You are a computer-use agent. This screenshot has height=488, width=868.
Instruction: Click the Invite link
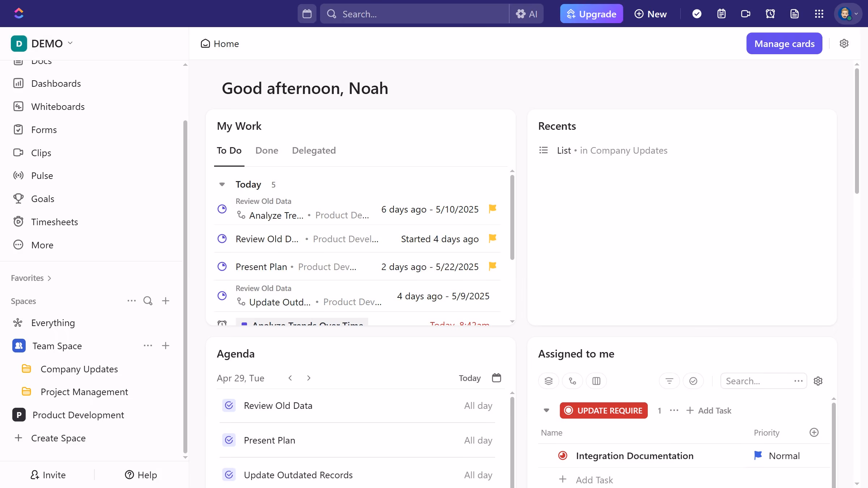tap(48, 475)
